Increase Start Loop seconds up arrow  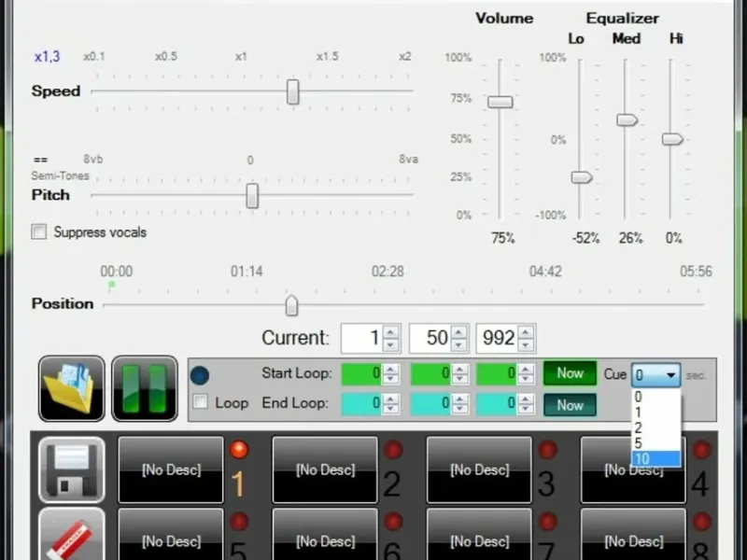(x=459, y=368)
